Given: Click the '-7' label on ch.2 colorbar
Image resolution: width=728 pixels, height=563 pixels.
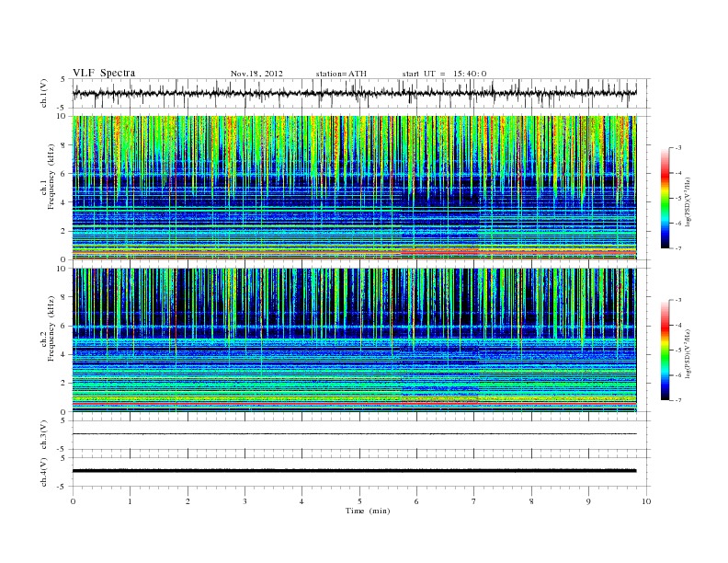Looking at the screenshot, I should click(677, 400).
